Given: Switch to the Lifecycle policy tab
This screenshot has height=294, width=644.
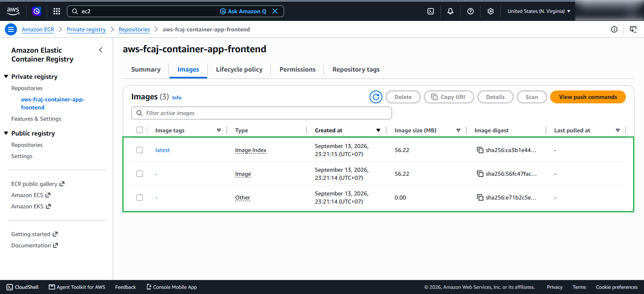Looking at the screenshot, I should (x=239, y=70).
